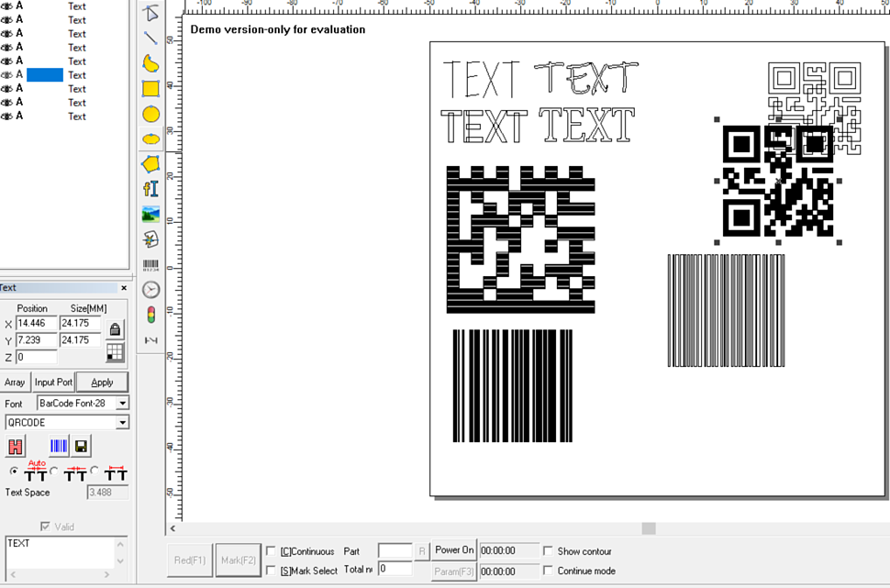890x588 pixels.
Task: Close the Text properties panel
Action: (124, 288)
